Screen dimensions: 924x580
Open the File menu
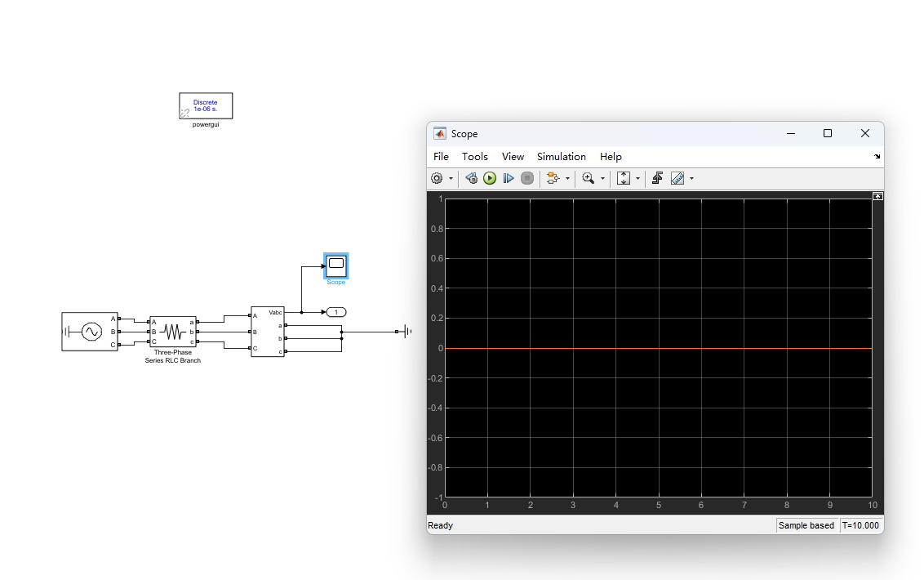tap(441, 156)
